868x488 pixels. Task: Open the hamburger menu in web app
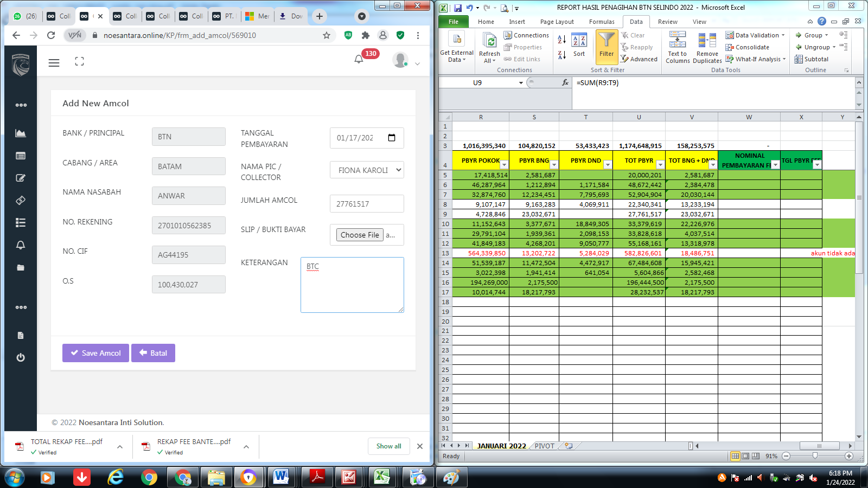[x=54, y=63]
